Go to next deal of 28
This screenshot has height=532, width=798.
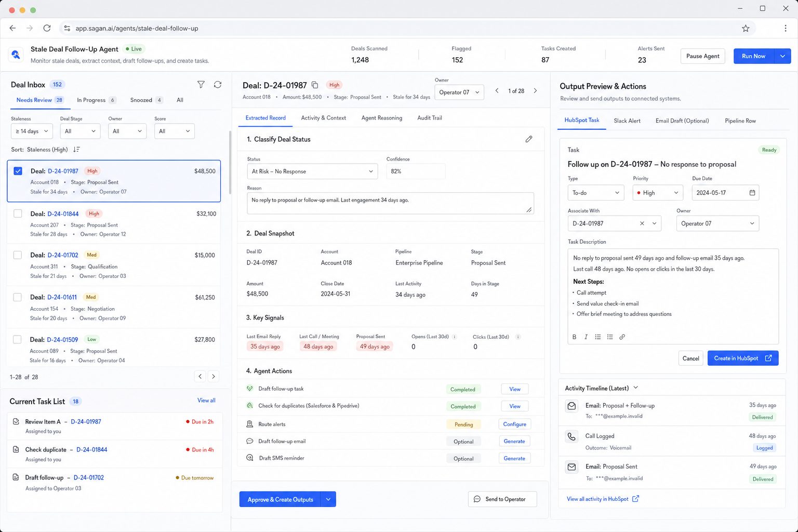(x=536, y=91)
